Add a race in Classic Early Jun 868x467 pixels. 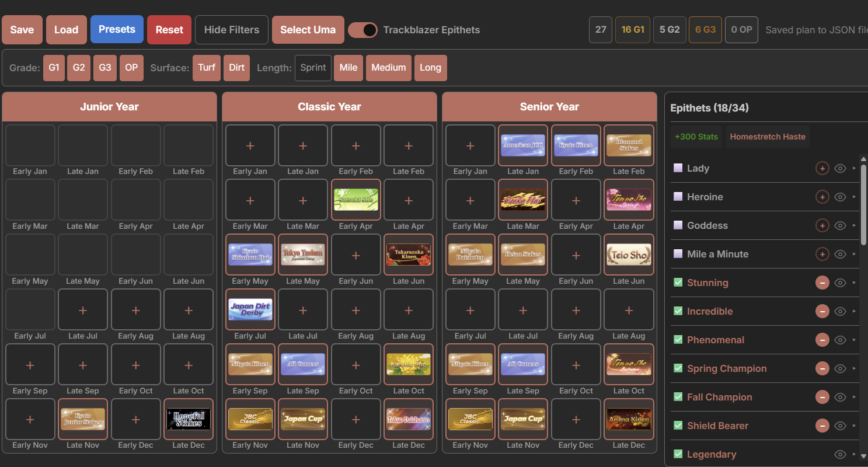pyautogui.click(x=355, y=255)
